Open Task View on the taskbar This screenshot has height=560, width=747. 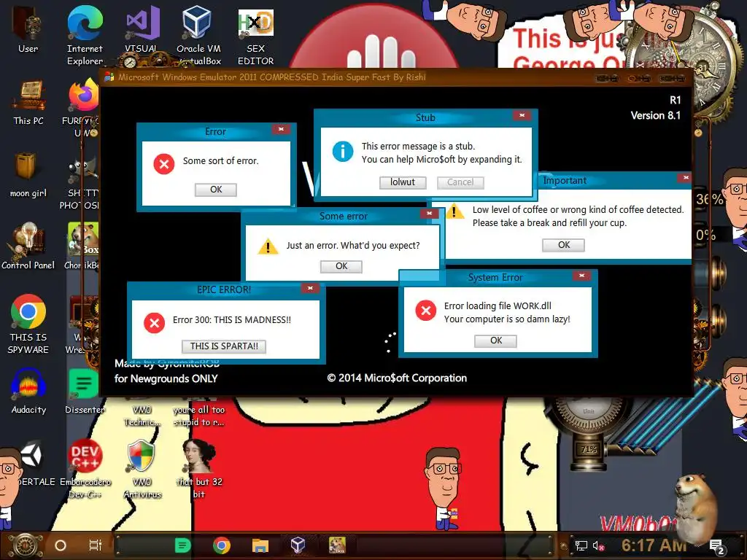(x=96, y=545)
